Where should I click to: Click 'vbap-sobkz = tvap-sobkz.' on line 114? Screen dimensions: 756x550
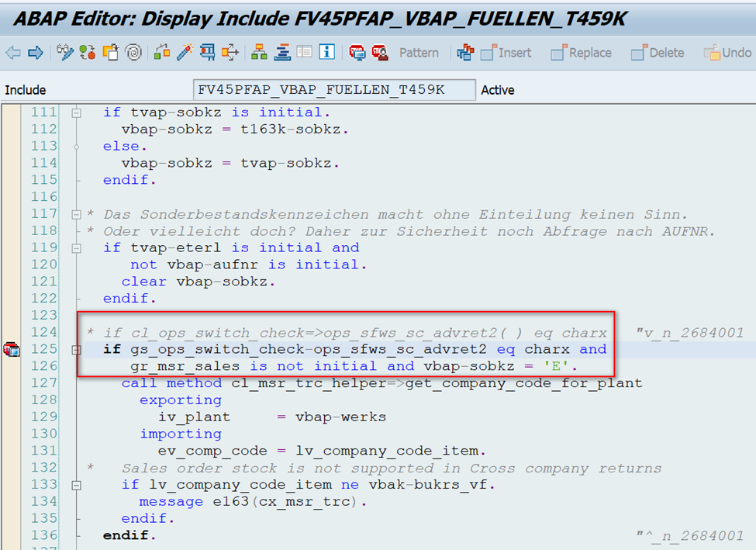230,163
